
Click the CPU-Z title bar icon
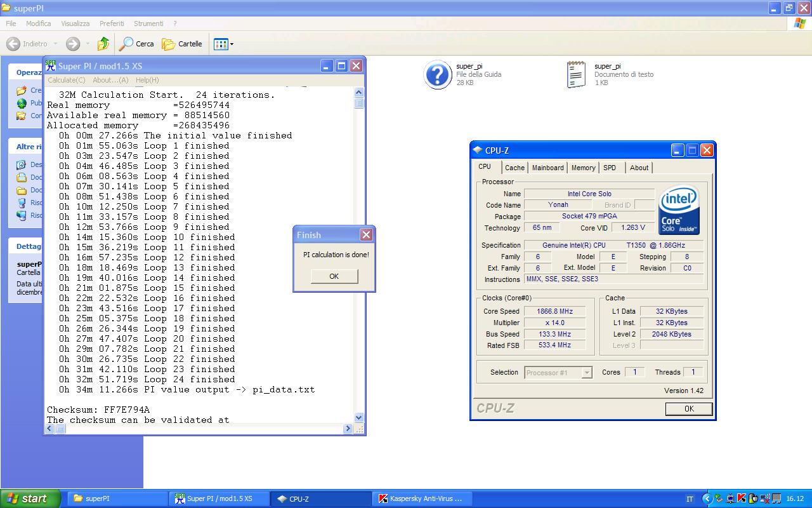pyautogui.click(x=477, y=150)
